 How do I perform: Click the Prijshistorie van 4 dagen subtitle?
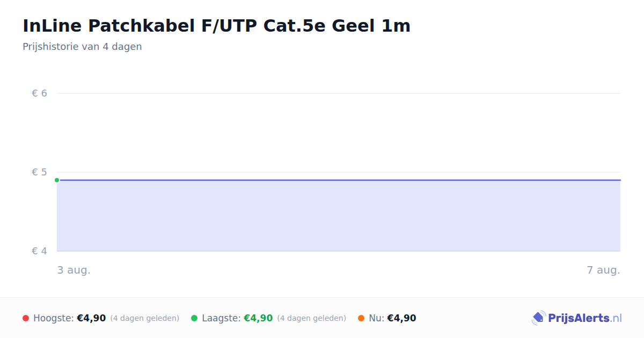(x=82, y=47)
